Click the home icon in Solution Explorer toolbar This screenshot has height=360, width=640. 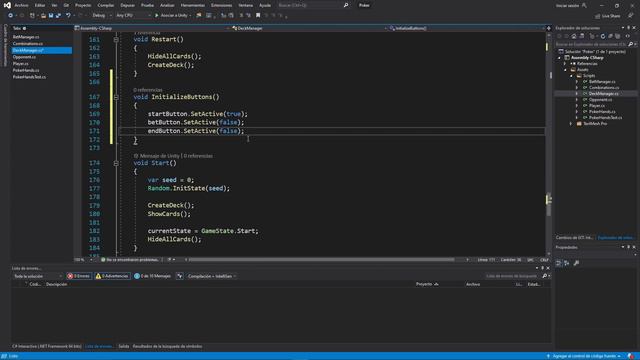(x=573, y=36)
